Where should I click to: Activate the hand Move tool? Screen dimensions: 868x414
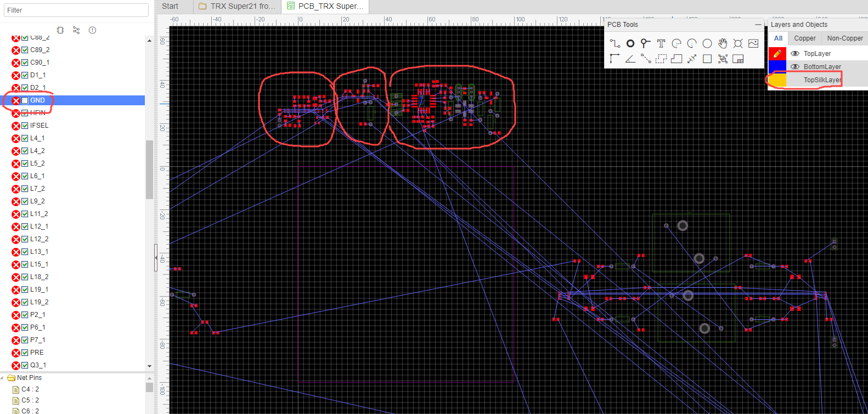pos(723,43)
